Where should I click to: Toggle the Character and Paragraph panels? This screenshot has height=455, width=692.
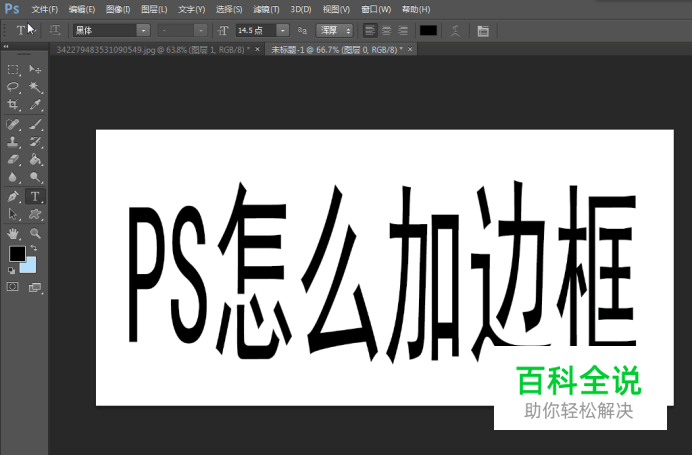[483, 30]
